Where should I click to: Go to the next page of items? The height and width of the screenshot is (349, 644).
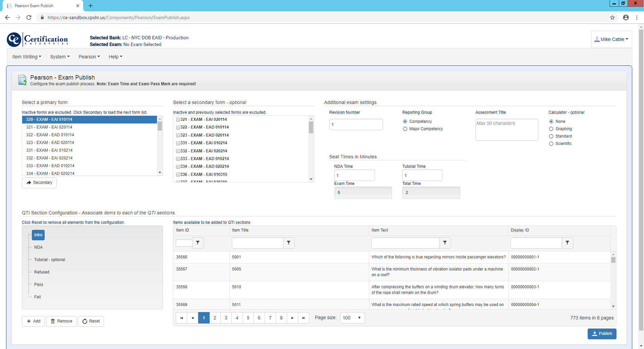(292, 318)
